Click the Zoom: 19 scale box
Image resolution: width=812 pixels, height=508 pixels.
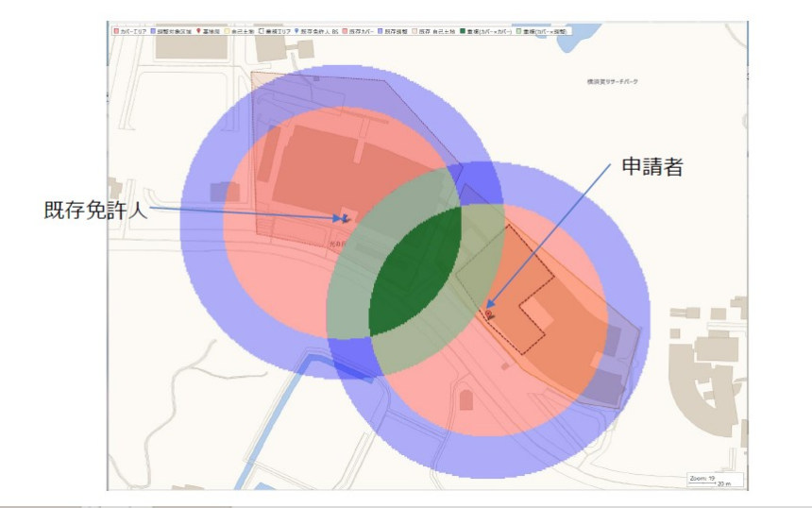(717, 480)
